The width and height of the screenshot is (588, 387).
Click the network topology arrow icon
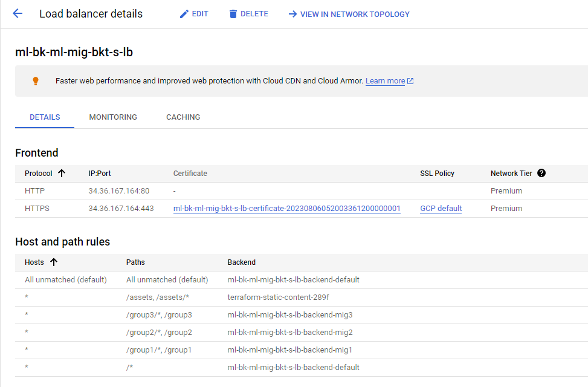(292, 14)
